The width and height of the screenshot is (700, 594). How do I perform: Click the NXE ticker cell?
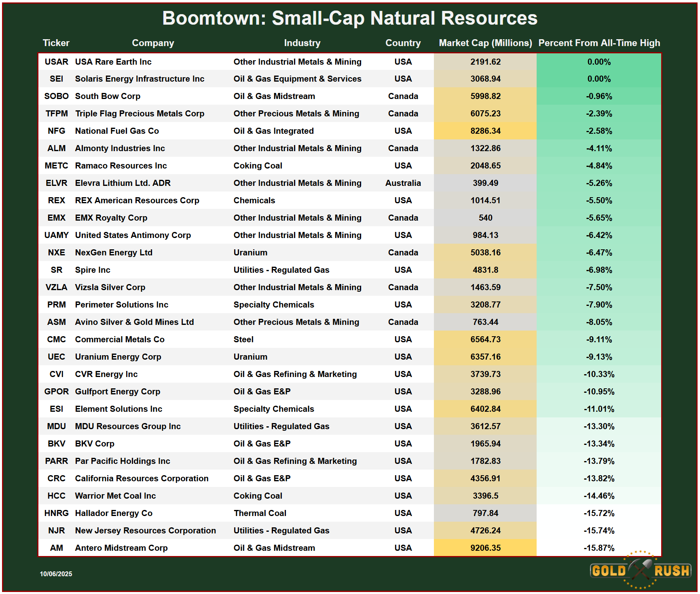56,253
